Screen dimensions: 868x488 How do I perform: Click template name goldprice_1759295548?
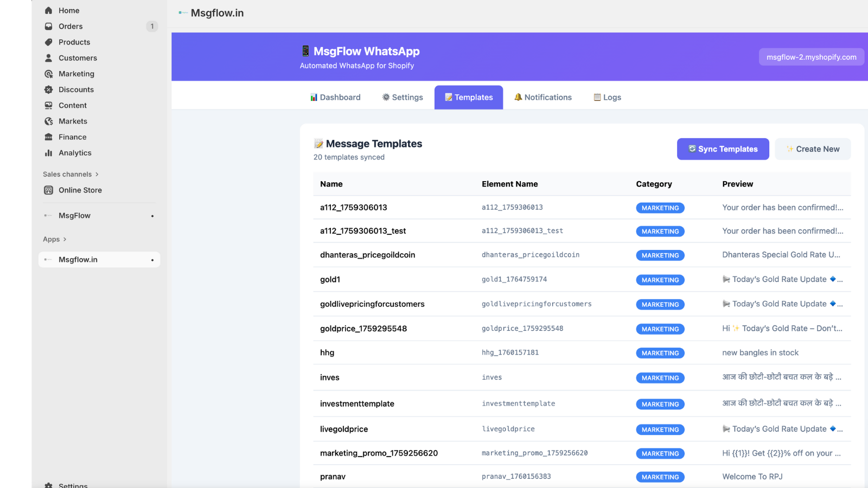point(363,329)
